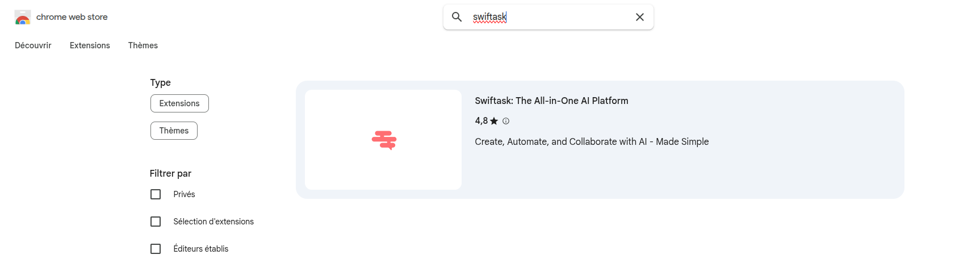Click the Chrome Web Store rainbow logo

[23, 17]
